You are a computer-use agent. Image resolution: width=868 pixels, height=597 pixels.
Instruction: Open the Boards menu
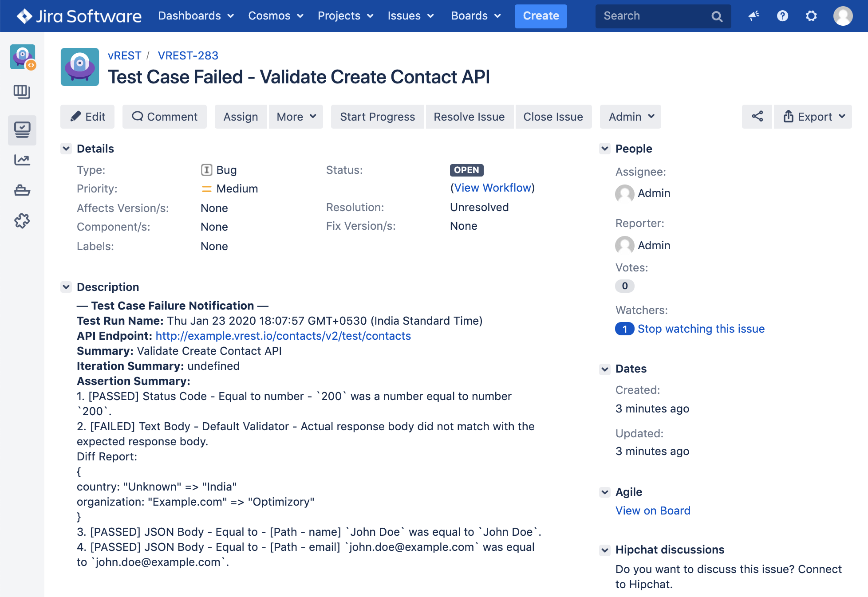coord(476,16)
